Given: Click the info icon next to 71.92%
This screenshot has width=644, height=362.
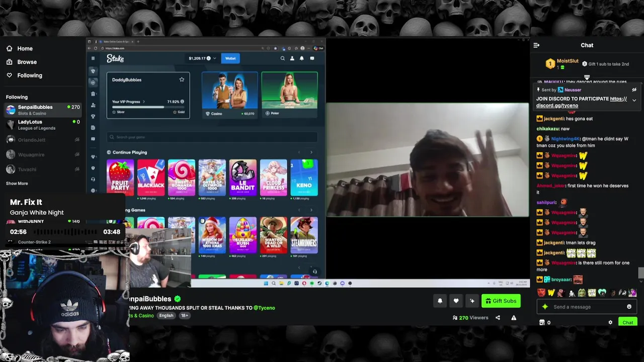Looking at the screenshot, I should [x=182, y=102].
